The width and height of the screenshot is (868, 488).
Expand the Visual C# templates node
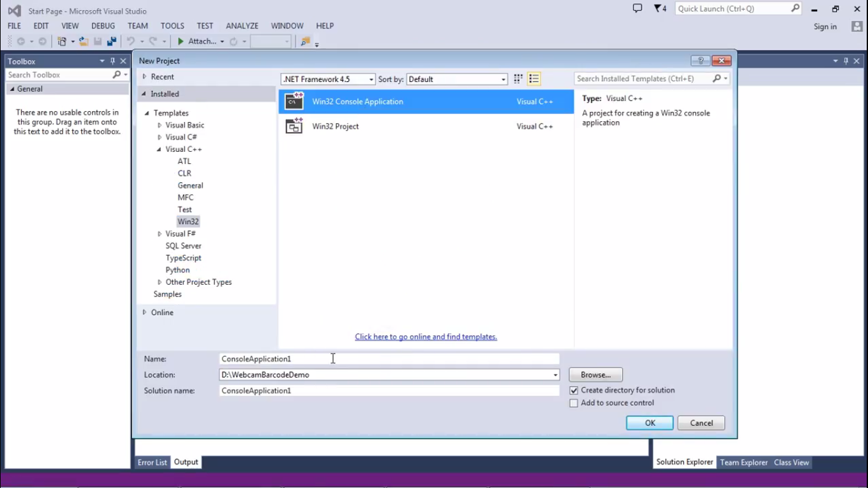(x=159, y=137)
